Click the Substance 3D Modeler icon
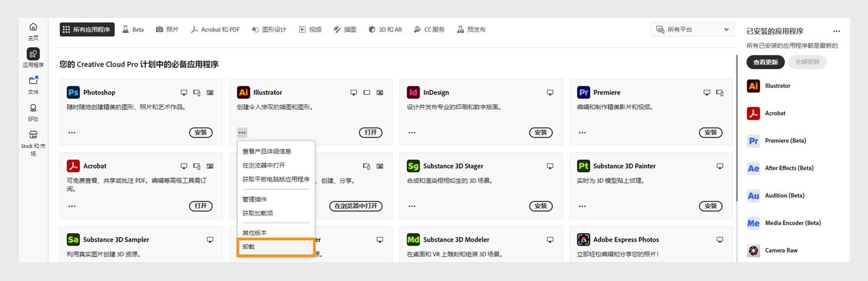Viewport: 868px width, 281px height. point(413,239)
